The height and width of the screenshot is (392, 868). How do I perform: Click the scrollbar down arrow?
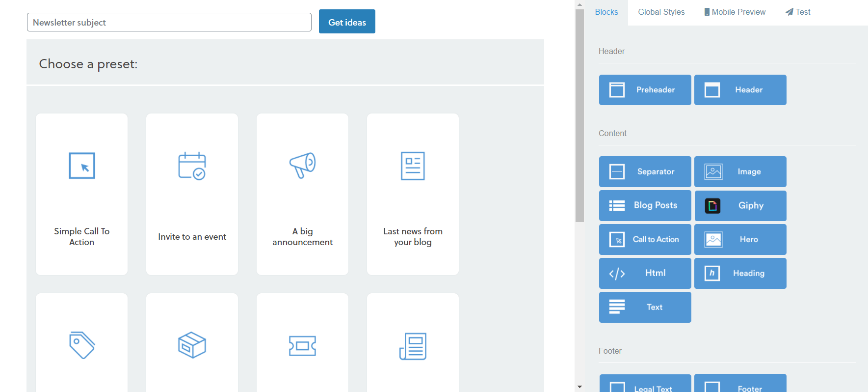coord(579,387)
